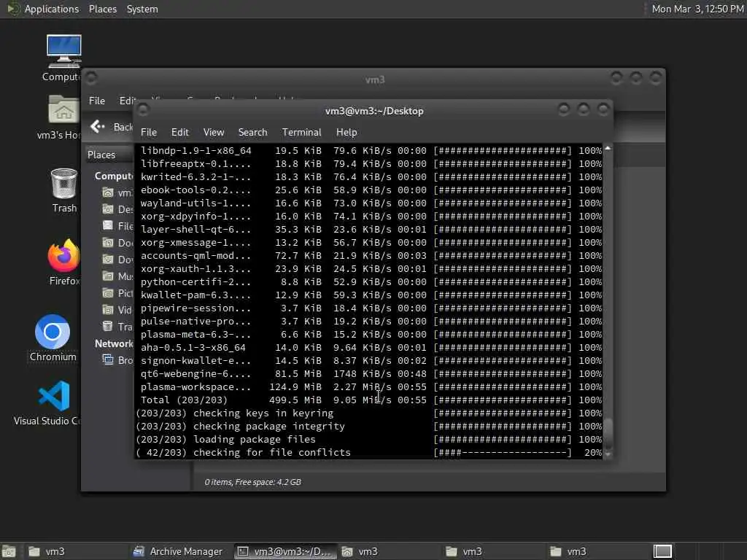Click the vm3 file manager title bar
The height and width of the screenshot is (560, 747).
[x=375, y=79]
